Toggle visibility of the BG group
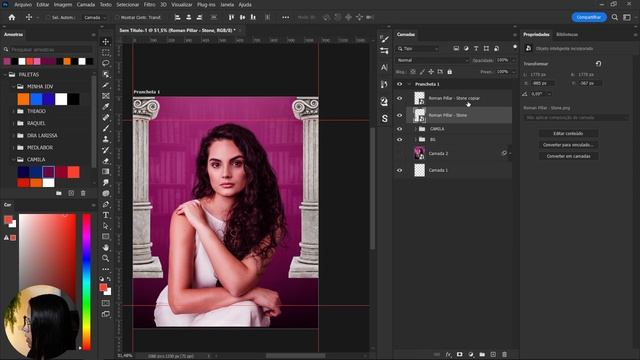Viewport: 640px width, 360px height. [x=400, y=140]
